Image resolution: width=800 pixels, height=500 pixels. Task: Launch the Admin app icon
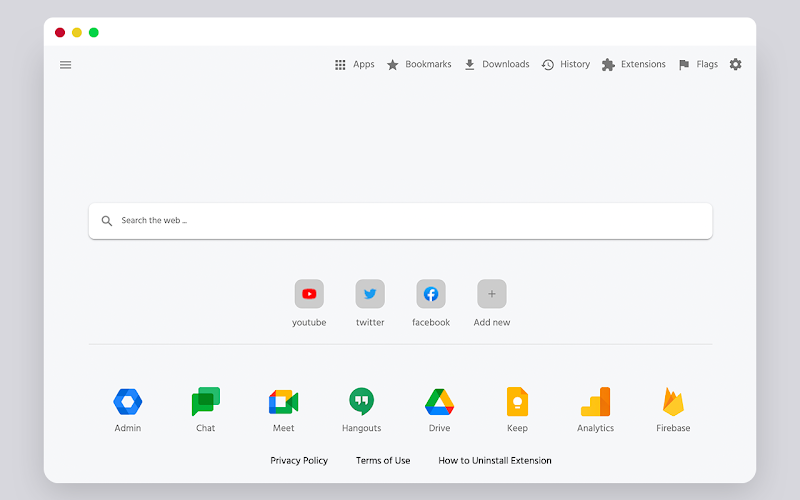coord(128,402)
